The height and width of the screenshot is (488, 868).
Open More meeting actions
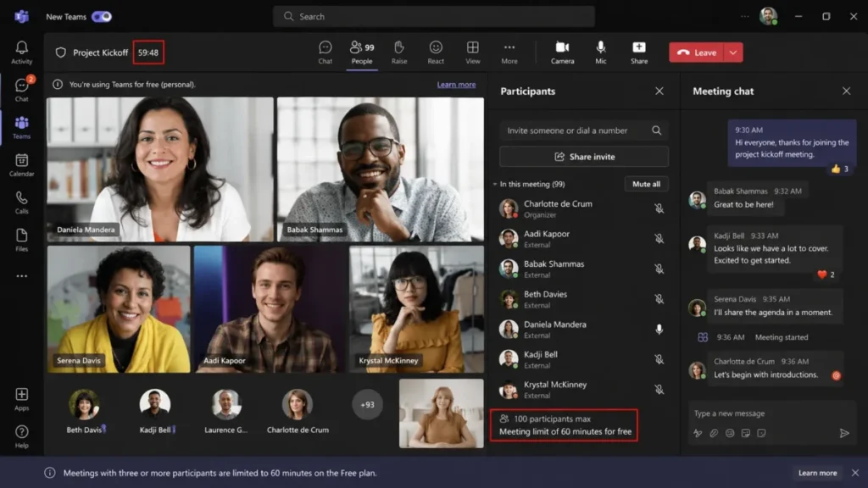click(509, 53)
